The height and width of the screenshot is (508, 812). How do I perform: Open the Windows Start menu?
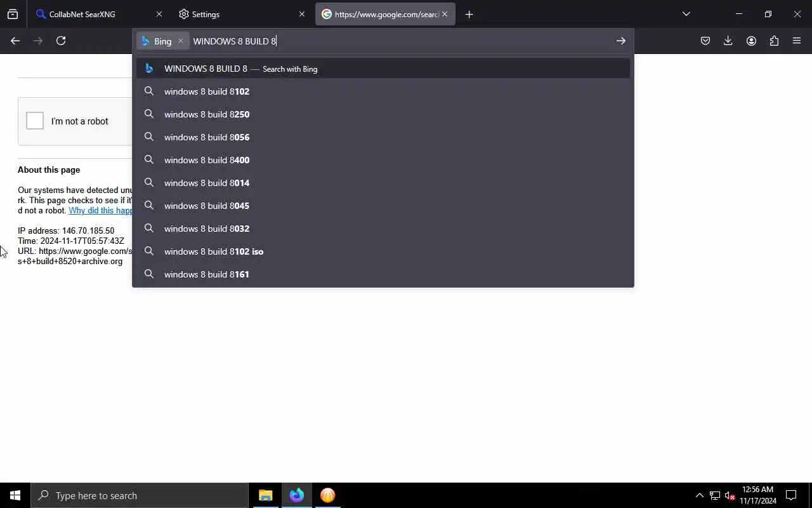pos(15,495)
